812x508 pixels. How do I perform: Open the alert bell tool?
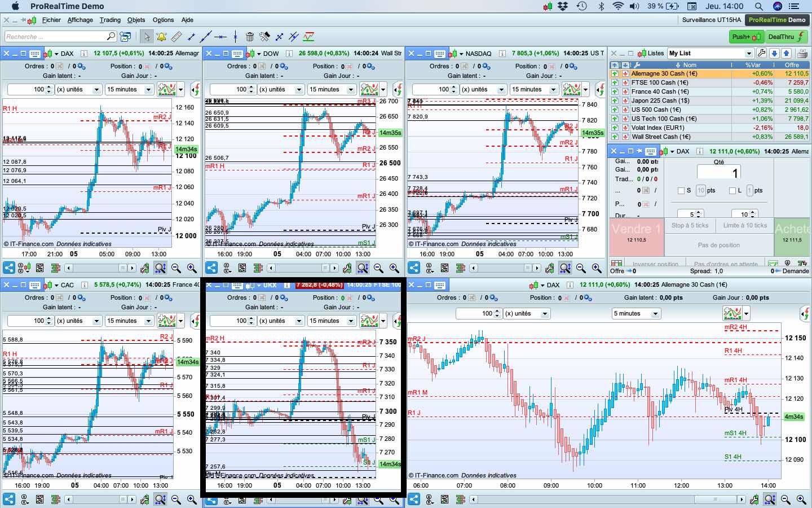pyautogui.click(x=161, y=37)
